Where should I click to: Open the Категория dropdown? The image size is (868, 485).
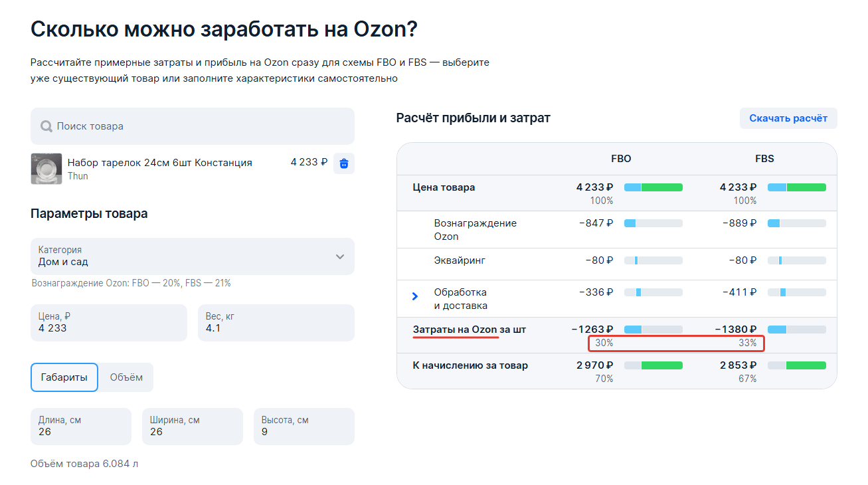(192, 256)
